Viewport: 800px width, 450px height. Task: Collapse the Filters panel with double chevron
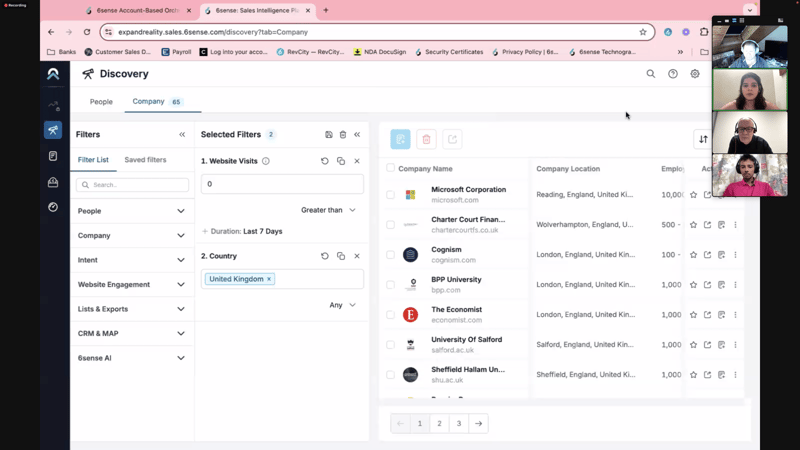182,135
